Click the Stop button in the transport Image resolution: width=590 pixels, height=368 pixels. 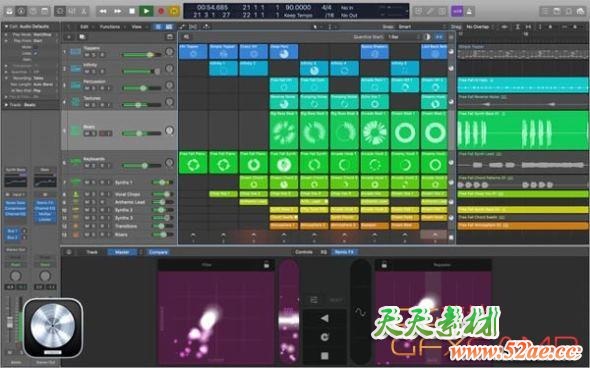pyautogui.click(x=132, y=11)
